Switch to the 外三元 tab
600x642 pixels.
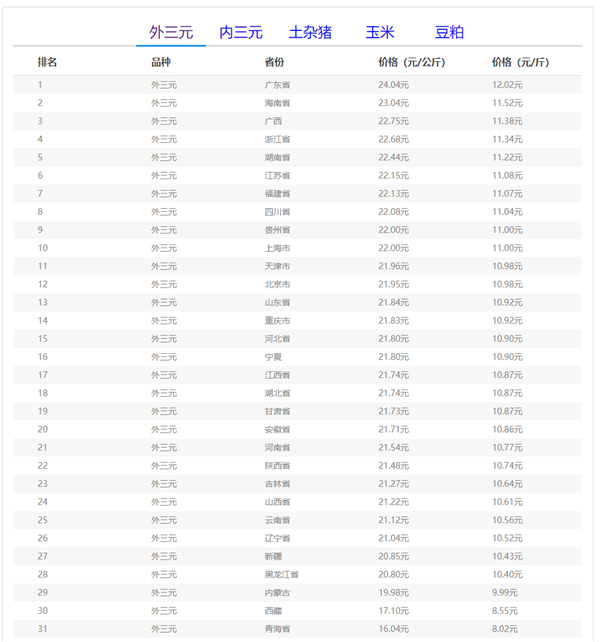coord(171,32)
